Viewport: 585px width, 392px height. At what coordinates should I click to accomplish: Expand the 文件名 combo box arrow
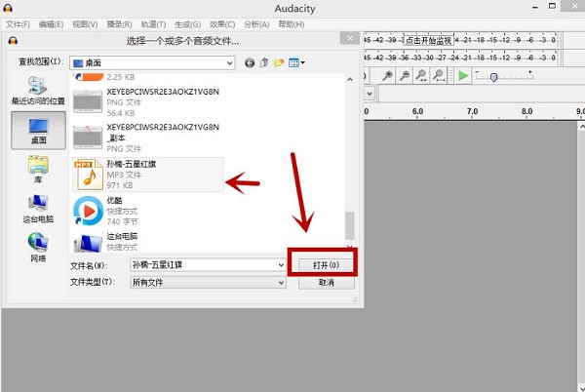point(279,264)
